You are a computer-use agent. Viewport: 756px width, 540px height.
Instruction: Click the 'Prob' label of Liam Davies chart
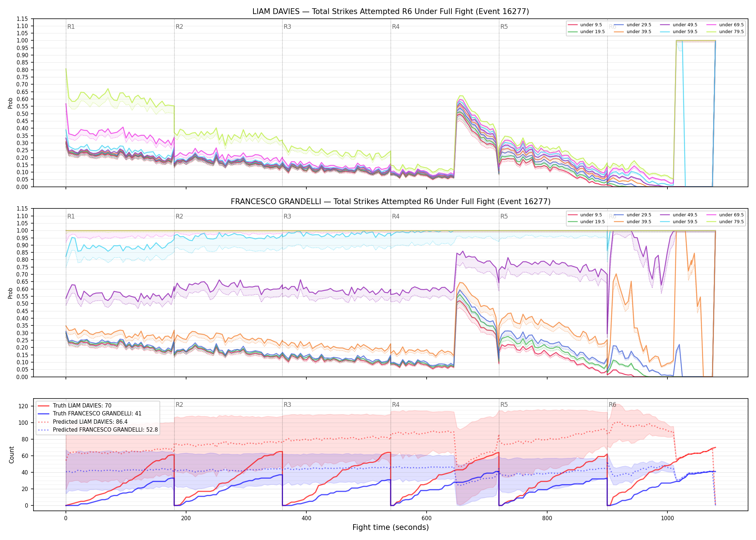click(x=10, y=103)
